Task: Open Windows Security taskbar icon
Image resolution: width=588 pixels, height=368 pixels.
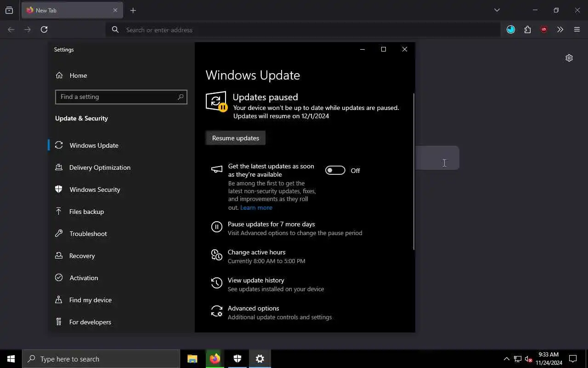Action: 237,359
